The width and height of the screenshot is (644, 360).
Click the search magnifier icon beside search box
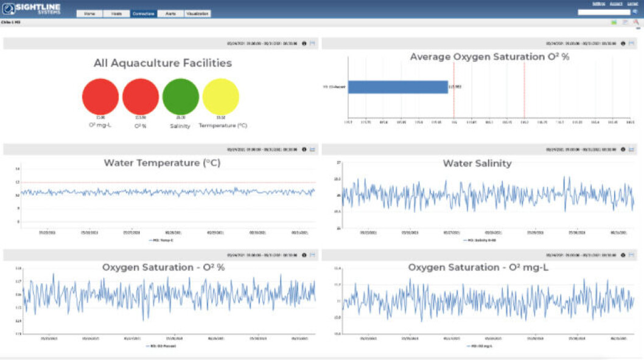(x=635, y=12)
